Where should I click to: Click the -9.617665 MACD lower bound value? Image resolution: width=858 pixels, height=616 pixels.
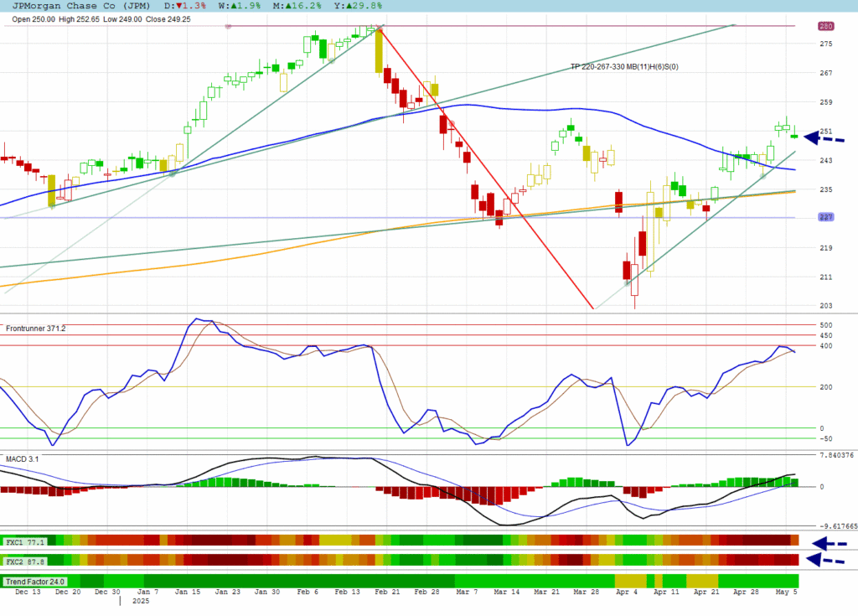[x=838, y=526]
